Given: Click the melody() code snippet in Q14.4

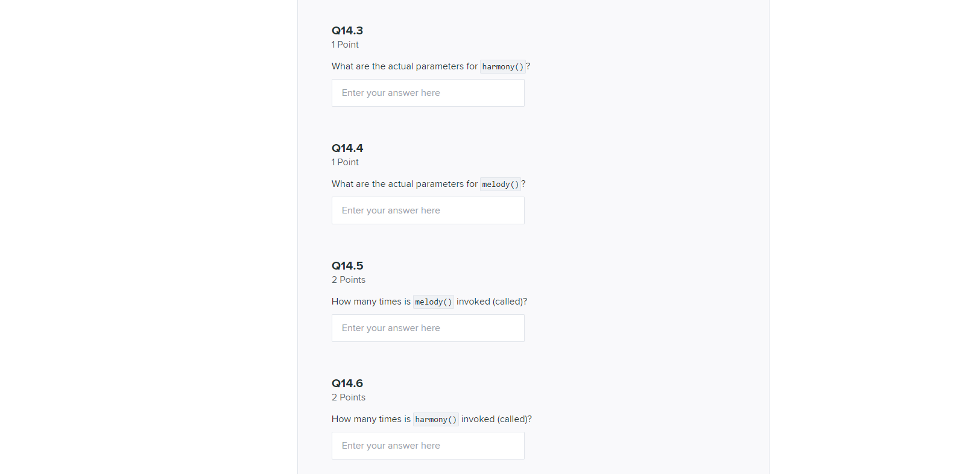Looking at the screenshot, I should 501,184.
